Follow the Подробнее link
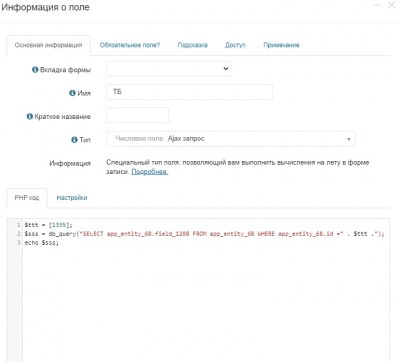Screen dimensions: 400x362 pos(150,172)
